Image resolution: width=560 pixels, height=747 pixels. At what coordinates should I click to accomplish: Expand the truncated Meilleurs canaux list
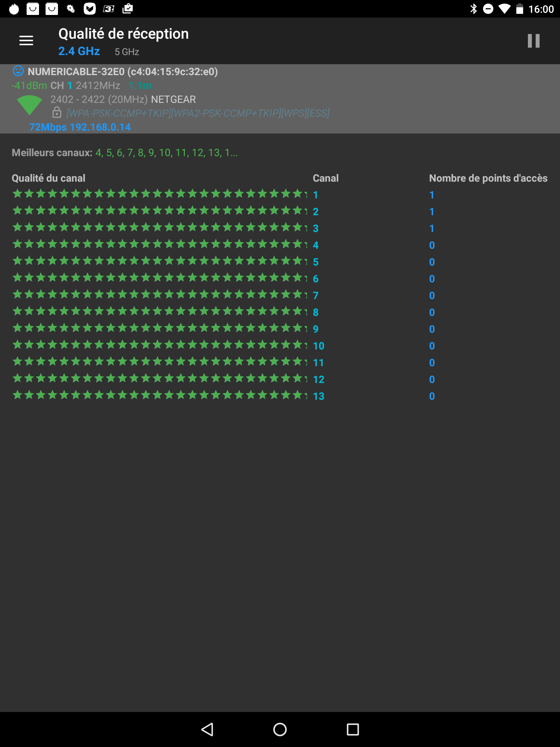click(x=166, y=152)
